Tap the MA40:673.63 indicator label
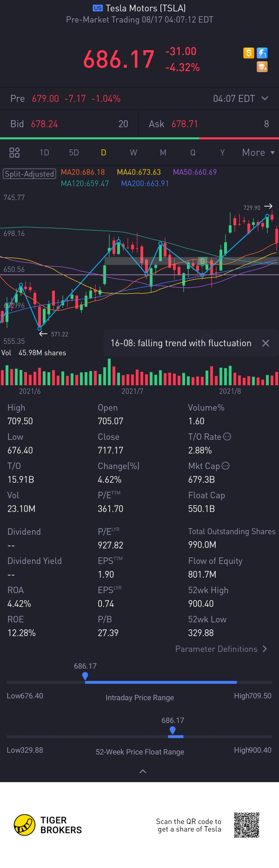 [139, 172]
